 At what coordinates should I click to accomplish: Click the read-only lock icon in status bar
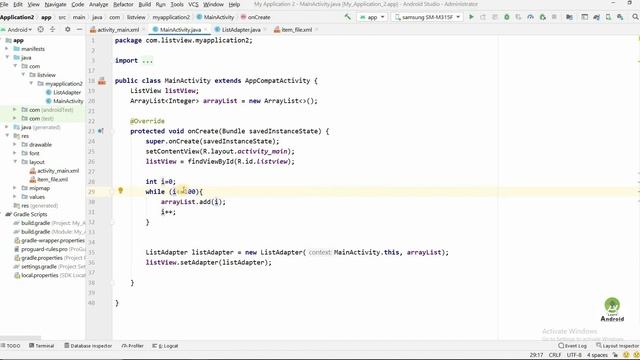click(615, 355)
